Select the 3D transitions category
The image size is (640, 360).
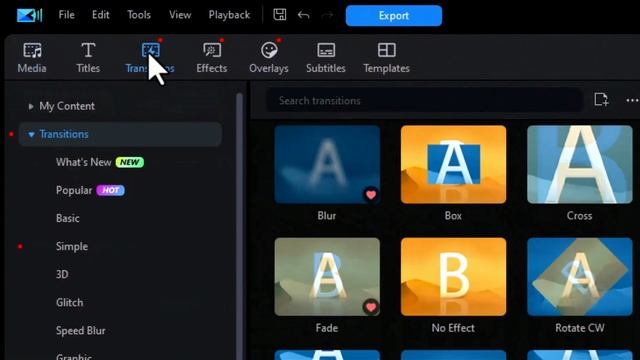[62, 274]
